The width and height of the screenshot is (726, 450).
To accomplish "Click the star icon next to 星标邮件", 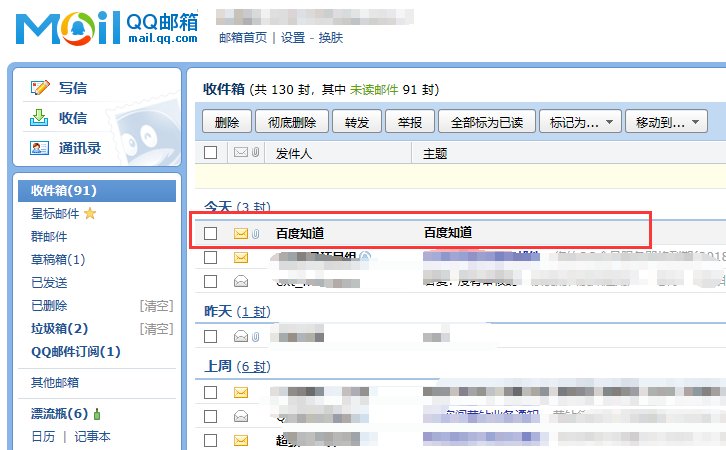I will point(90,213).
